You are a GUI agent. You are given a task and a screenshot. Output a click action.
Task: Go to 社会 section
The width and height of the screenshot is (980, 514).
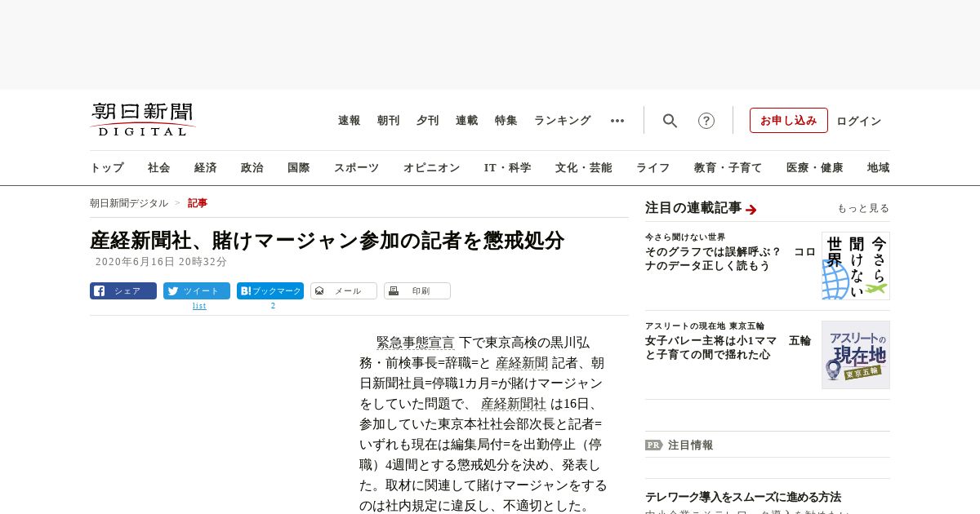159,168
